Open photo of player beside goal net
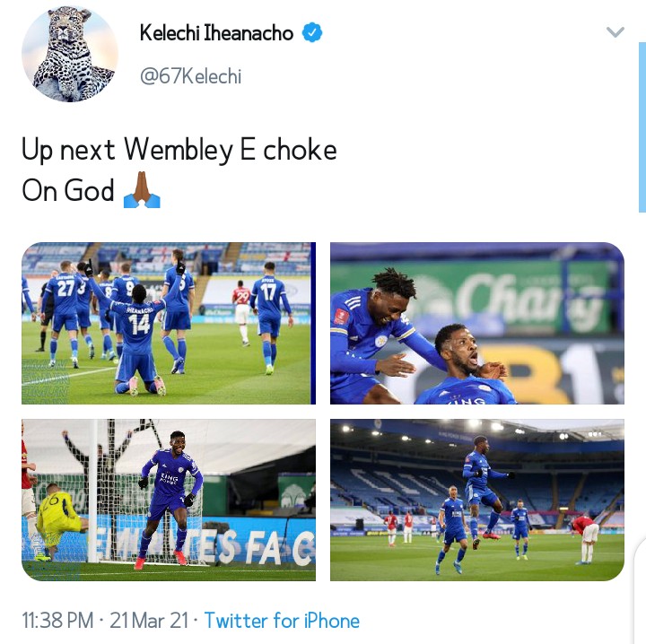 click(x=169, y=500)
